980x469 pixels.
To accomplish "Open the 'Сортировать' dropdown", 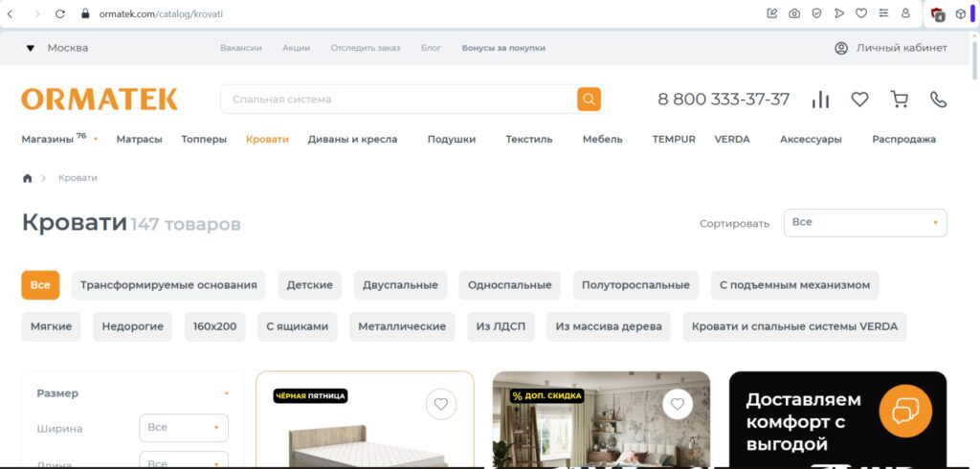I will [865, 222].
